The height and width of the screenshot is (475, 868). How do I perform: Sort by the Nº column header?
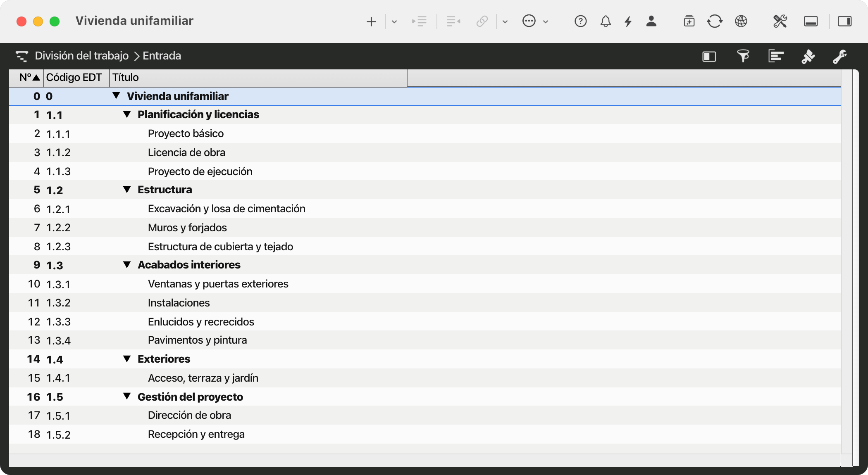26,78
